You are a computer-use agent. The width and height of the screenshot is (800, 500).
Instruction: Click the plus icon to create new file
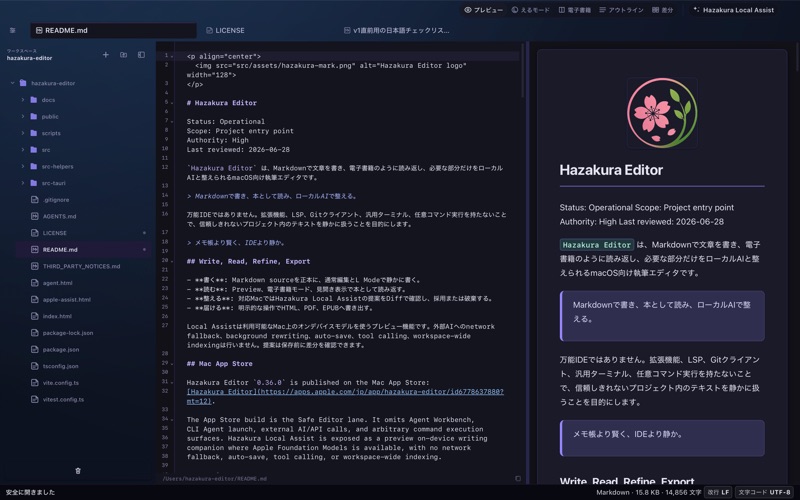click(x=106, y=55)
